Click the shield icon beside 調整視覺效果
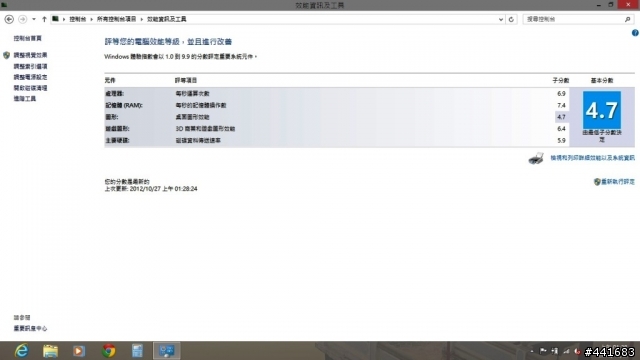The height and width of the screenshot is (360, 640). click(7, 55)
